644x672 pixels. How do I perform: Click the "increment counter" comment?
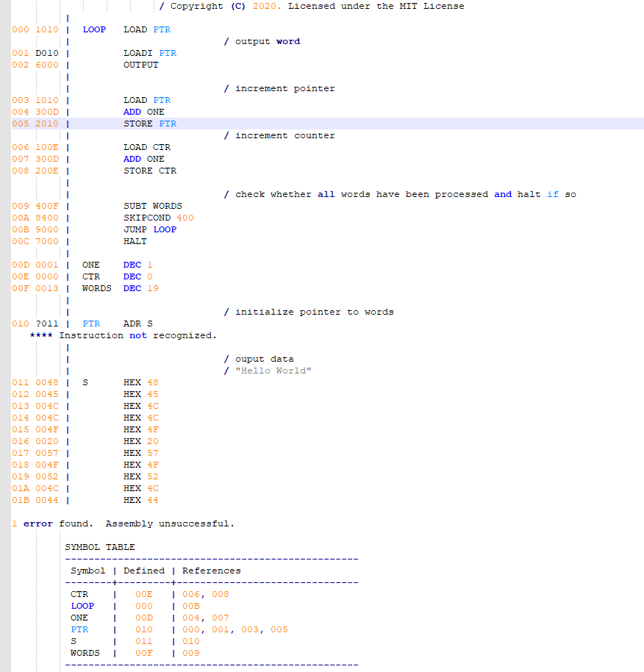click(x=279, y=135)
